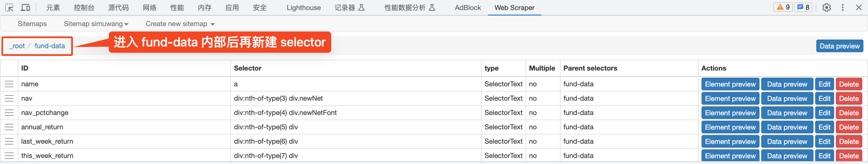868x164 pixels.
Task: Click drag handle of the nav_pctchange row
Action: click(9, 113)
